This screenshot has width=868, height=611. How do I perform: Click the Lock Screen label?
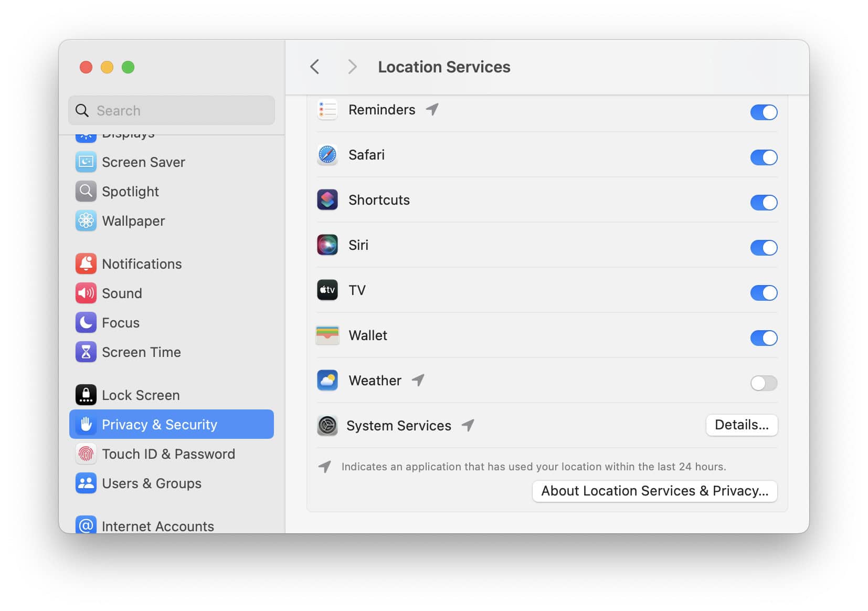point(141,395)
